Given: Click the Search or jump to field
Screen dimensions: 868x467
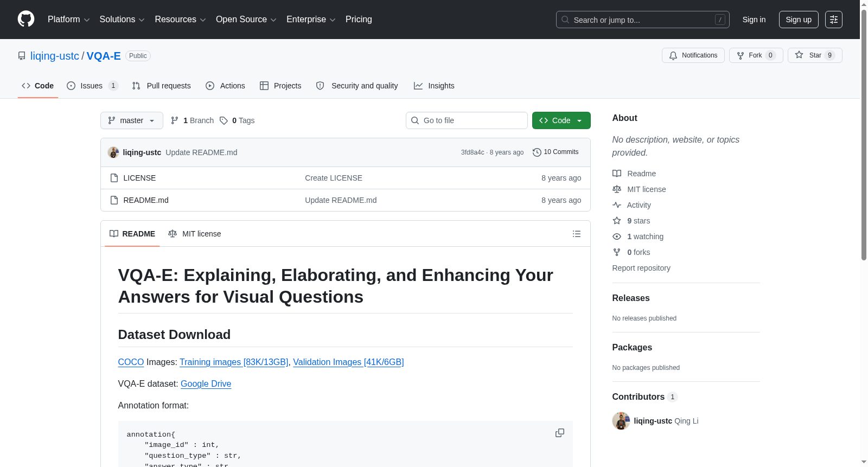Looking at the screenshot, I should pyautogui.click(x=643, y=20).
